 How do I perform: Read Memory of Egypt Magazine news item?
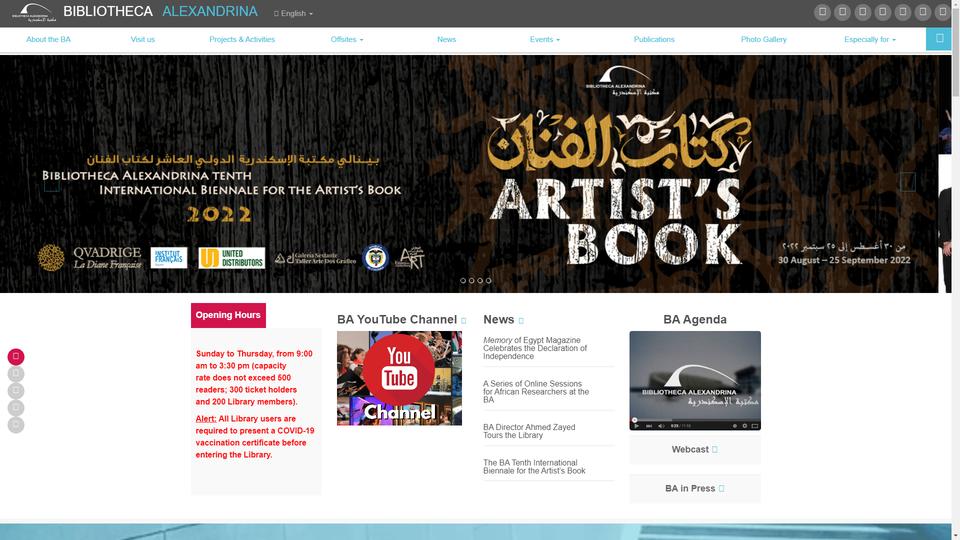click(x=535, y=348)
